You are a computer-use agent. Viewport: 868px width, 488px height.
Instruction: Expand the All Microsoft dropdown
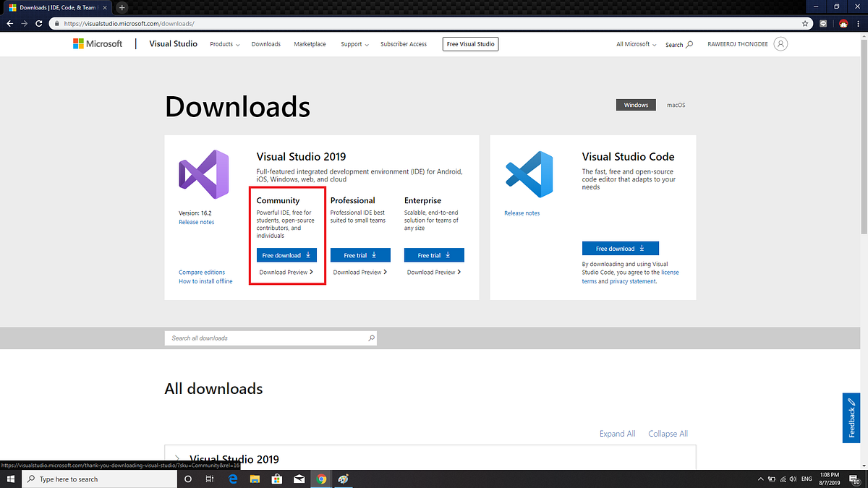636,44
